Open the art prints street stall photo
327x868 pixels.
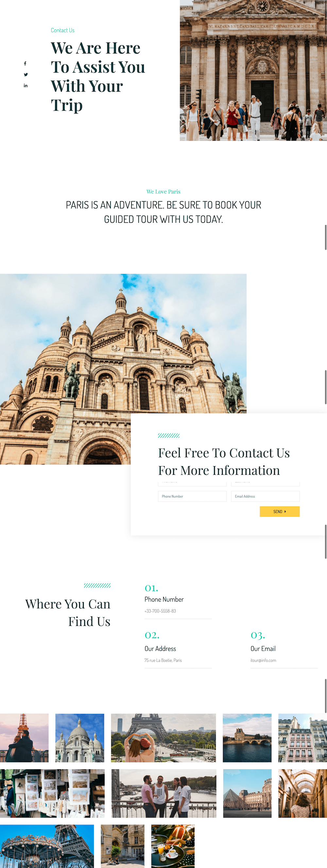[x=52, y=793]
